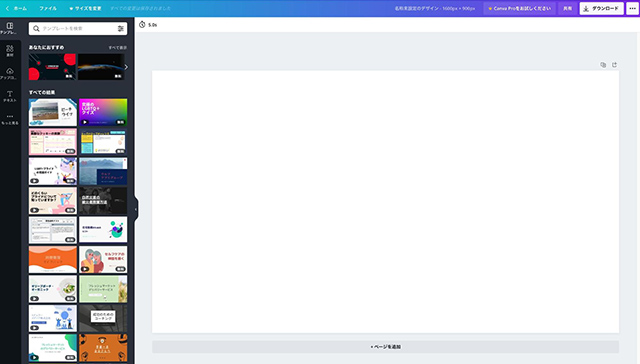The image size is (640, 364).
Task: Open the ファイル menu
Action: click(48, 8)
